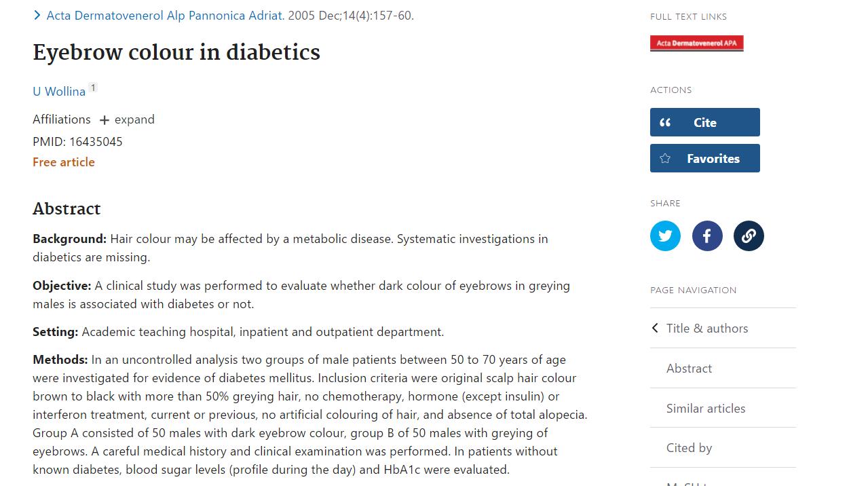Jump to Title & authors in page navigation
Image resolution: width=868 pixels, height=486 pixels.
click(x=707, y=329)
